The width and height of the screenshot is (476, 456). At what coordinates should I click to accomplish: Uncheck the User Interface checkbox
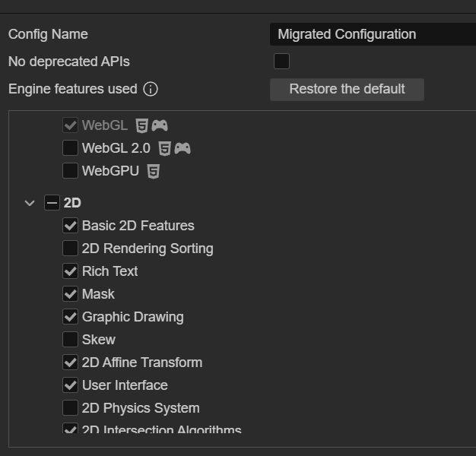70,385
